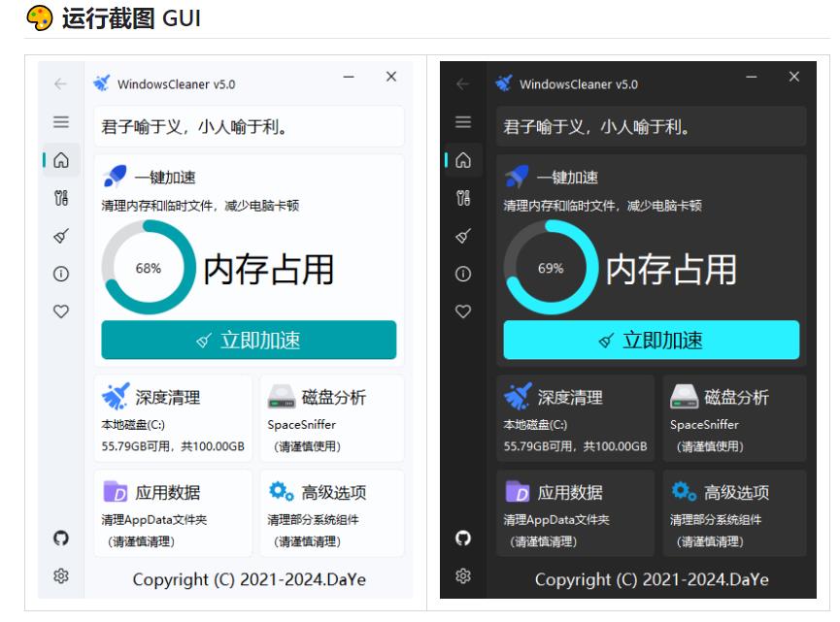This screenshot has width=840, height=622.
Task: Open the settings gear at sidebar bottom
Action: pos(59,576)
